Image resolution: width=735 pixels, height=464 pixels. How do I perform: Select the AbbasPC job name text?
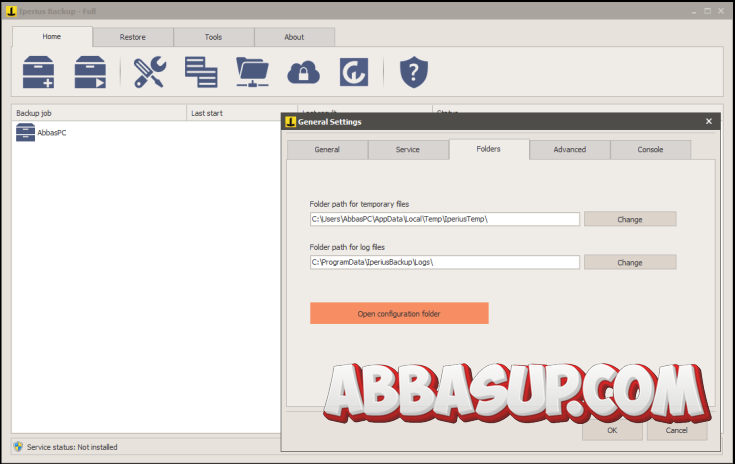pos(52,133)
